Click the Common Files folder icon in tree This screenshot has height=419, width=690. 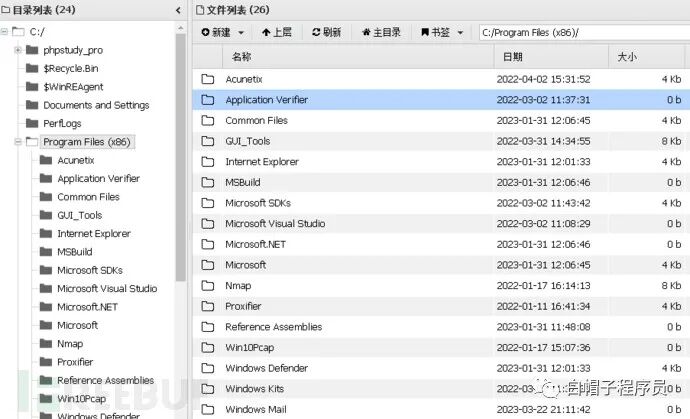(x=46, y=197)
